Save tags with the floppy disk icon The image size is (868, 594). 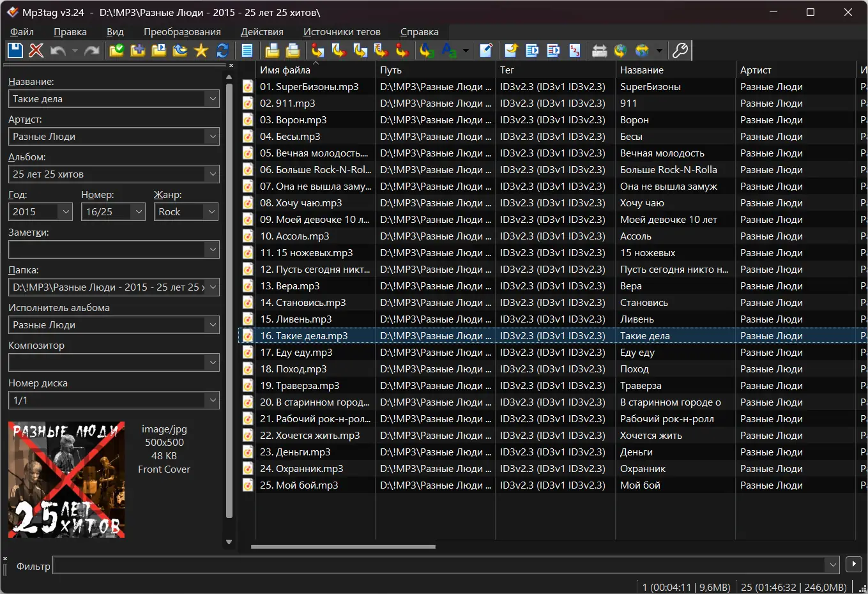coord(15,50)
